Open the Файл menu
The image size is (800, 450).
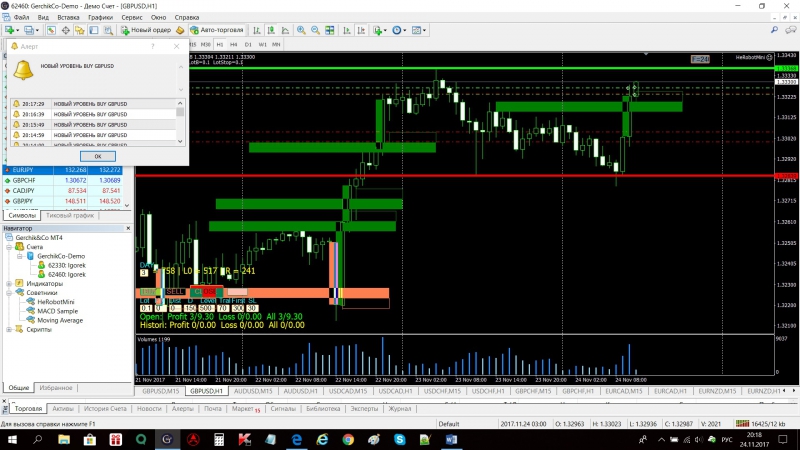[x=21, y=17]
